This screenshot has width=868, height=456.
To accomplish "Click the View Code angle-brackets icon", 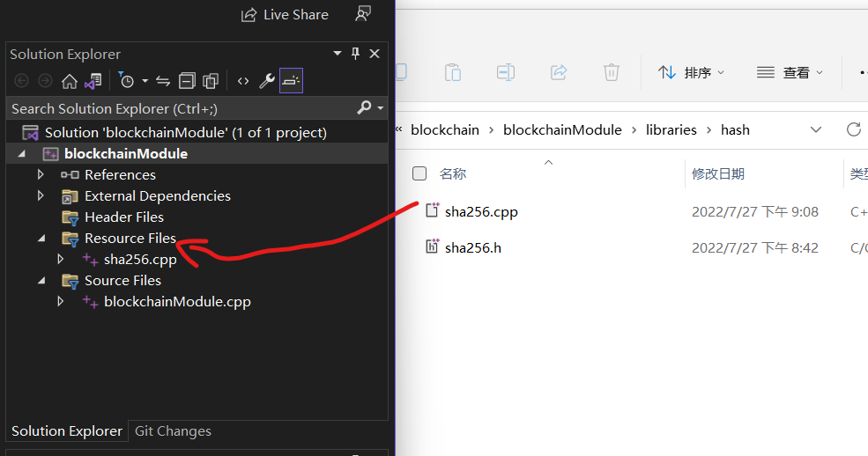I will (243, 81).
